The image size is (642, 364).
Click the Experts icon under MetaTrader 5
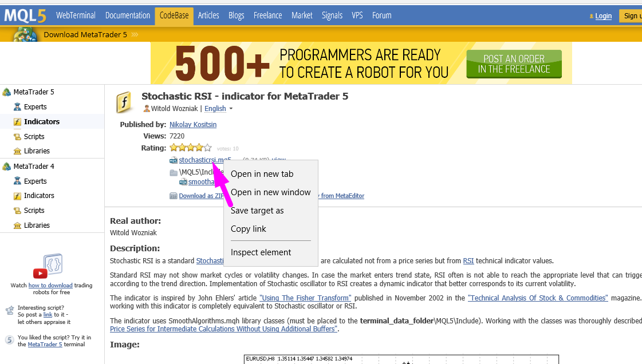pos(17,107)
